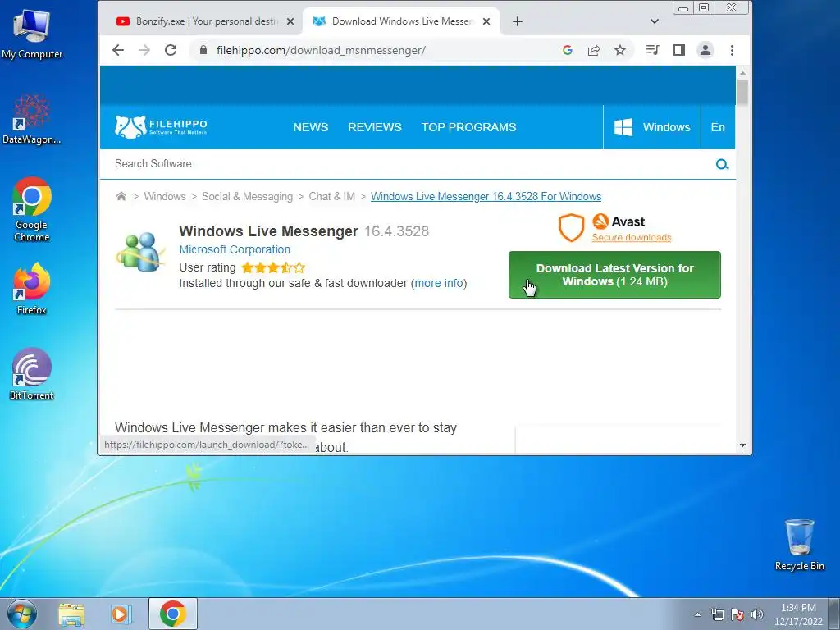Click Download Latest Version for Windows
Image resolution: width=840 pixels, height=630 pixels.
pyautogui.click(x=614, y=275)
